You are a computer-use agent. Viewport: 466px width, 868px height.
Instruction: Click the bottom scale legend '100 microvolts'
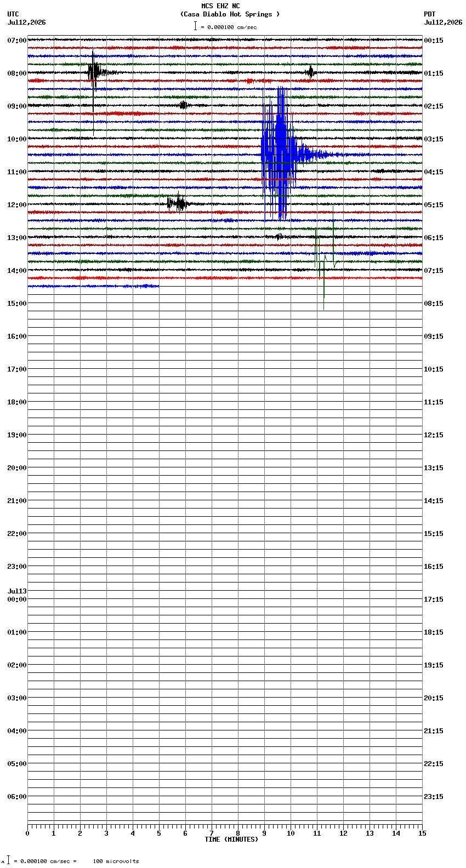[116, 861]
